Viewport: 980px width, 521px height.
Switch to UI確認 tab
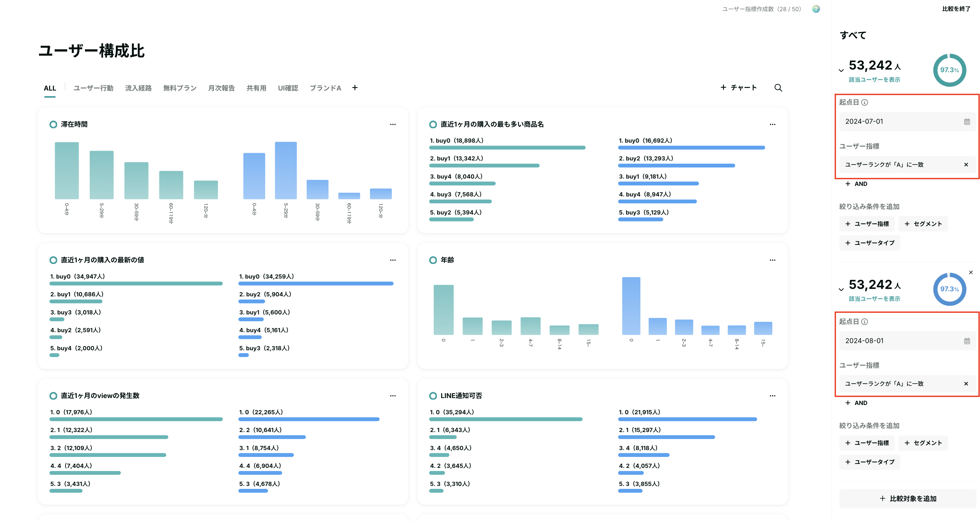288,88
